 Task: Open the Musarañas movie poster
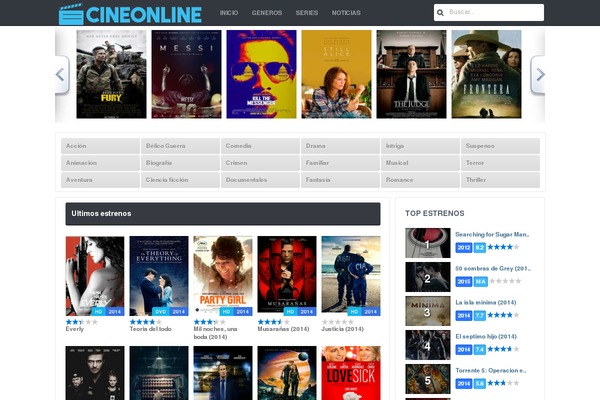(287, 276)
